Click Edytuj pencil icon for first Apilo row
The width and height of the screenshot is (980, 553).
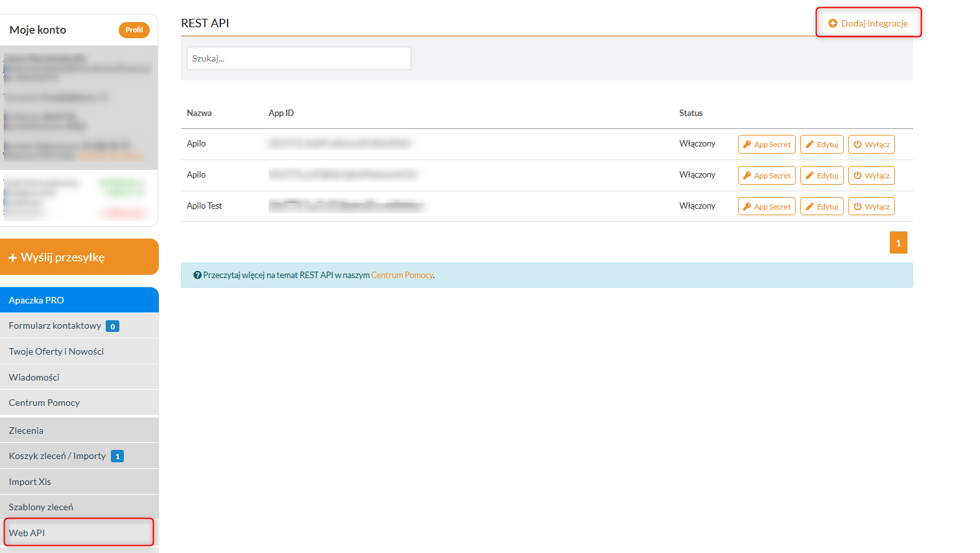[x=809, y=145]
